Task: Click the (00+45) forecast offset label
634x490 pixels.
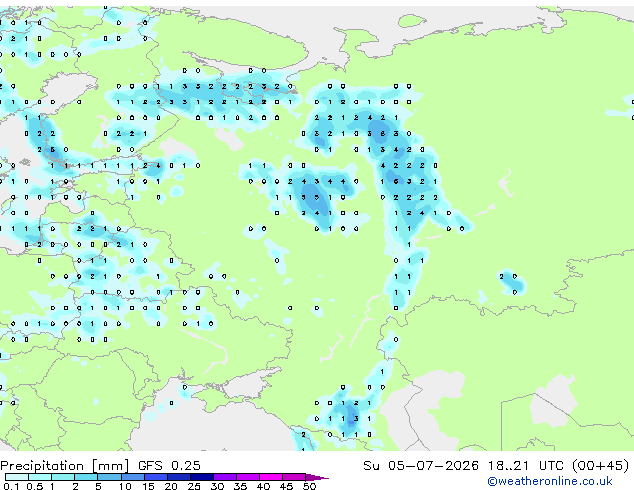Action: [601, 466]
